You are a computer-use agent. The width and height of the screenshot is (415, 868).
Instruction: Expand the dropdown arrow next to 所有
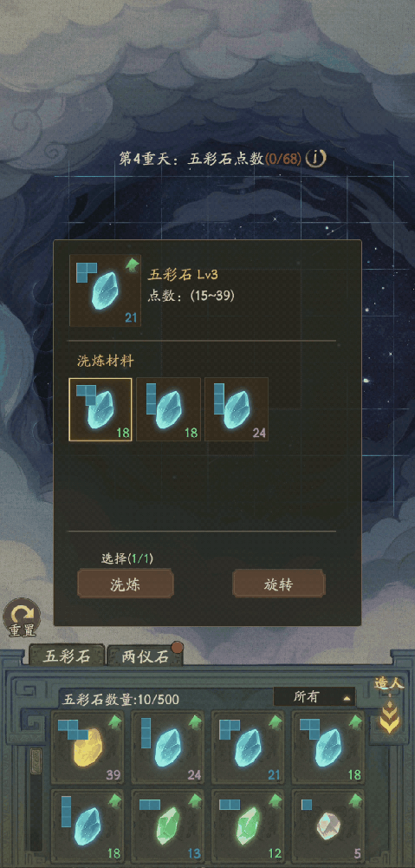[347, 699]
